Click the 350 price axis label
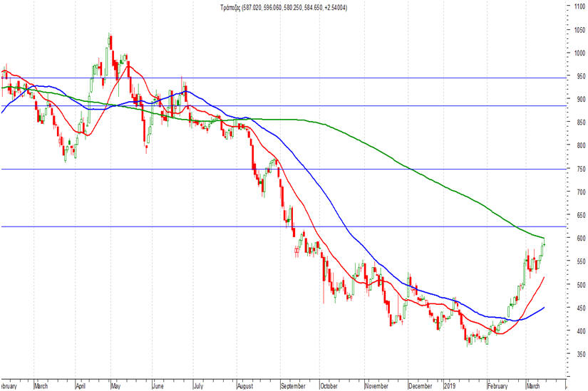Image resolution: width=588 pixels, height=391 pixels. 580,354
